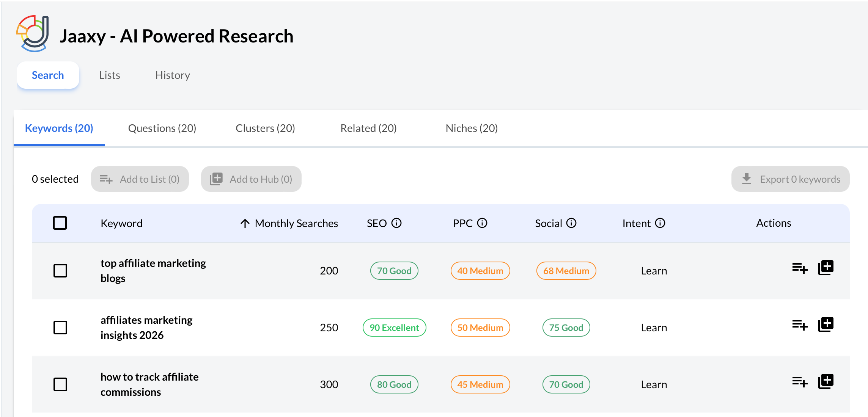Click Add to List (0) button
The width and height of the screenshot is (868, 417).
click(x=140, y=179)
